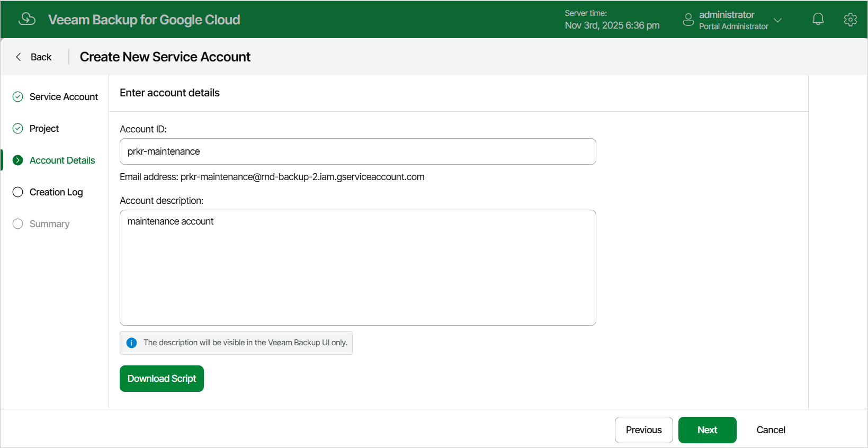Image resolution: width=868 pixels, height=448 pixels.
Task: Click the Account Details step arrow icon
Action: point(18,160)
